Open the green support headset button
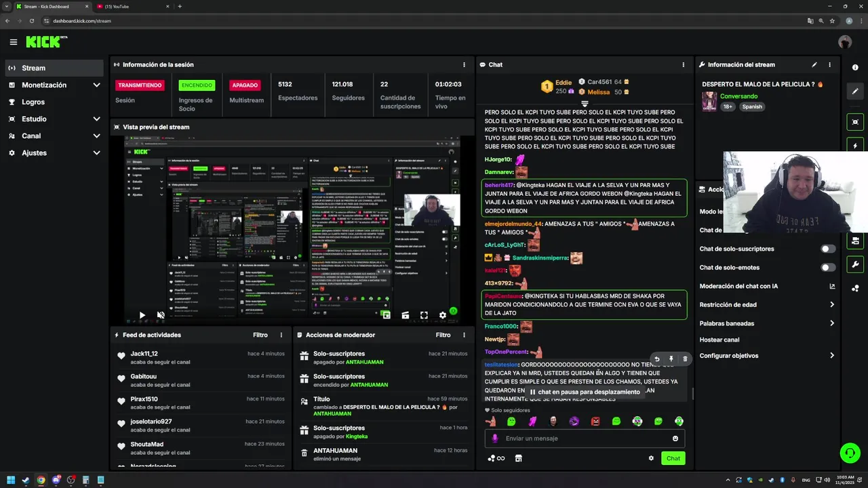Image resolution: width=868 pixels, height=488 pixels. point(850,452)
